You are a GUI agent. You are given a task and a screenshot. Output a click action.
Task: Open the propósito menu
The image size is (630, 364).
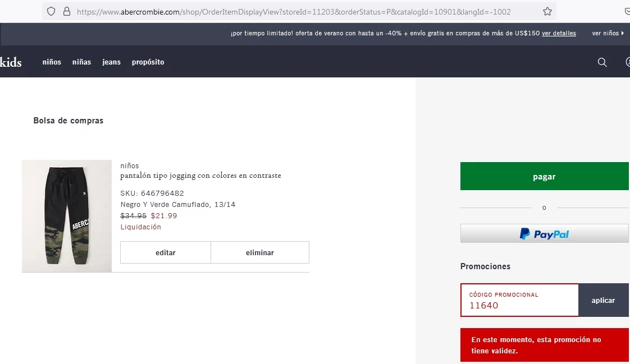pyautogui.click(x=148, y=62)
